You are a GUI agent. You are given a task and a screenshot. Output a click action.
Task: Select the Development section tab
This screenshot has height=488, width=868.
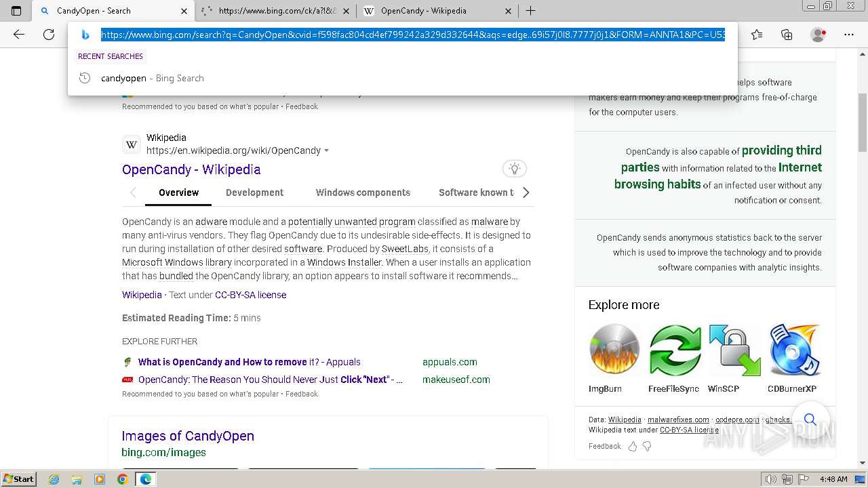[254, 192]
